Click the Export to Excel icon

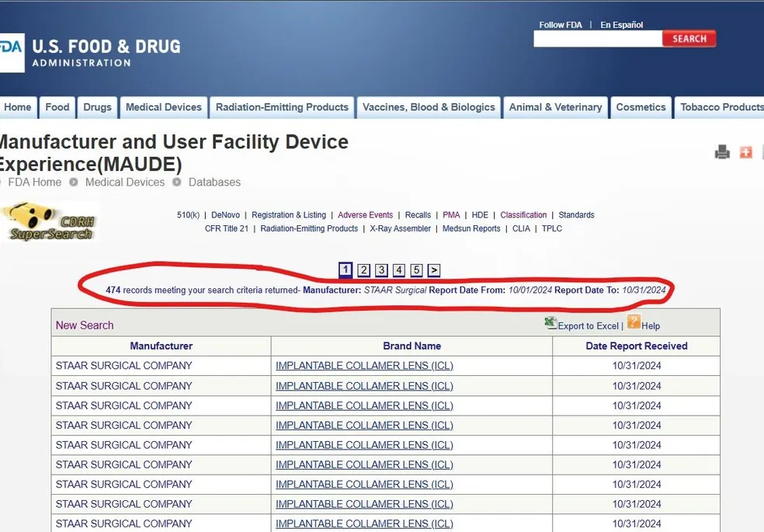click(551, 323)
